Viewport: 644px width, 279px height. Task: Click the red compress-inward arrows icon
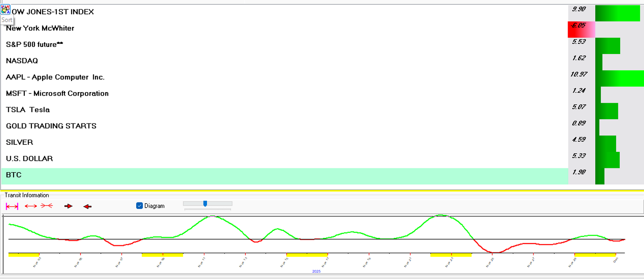point(46,206)
